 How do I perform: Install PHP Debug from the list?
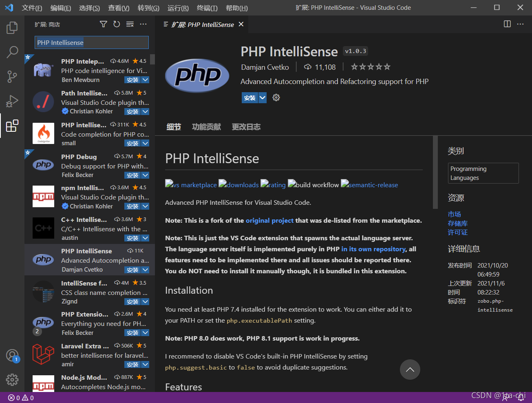click(x=132, y=175)
